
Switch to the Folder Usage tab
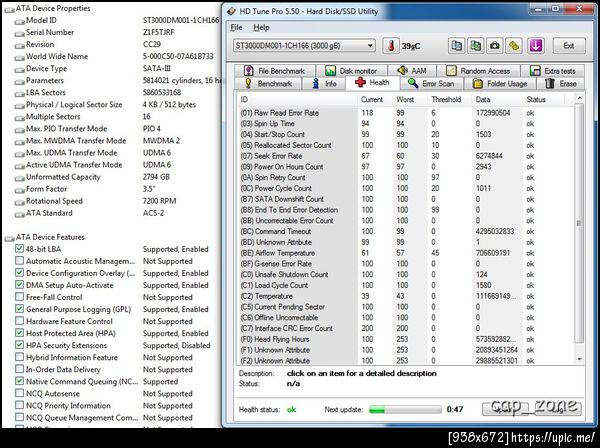(500, 83)
